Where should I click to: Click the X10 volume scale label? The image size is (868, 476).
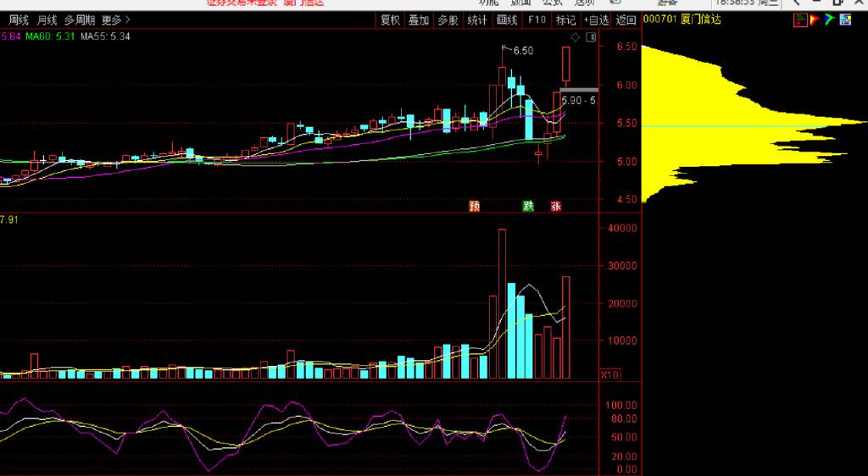(610, 375)
